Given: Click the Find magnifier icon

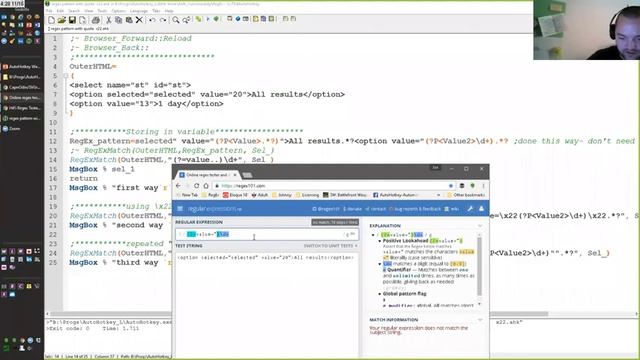Looking at the screenshot, I should tap(176, 20).
